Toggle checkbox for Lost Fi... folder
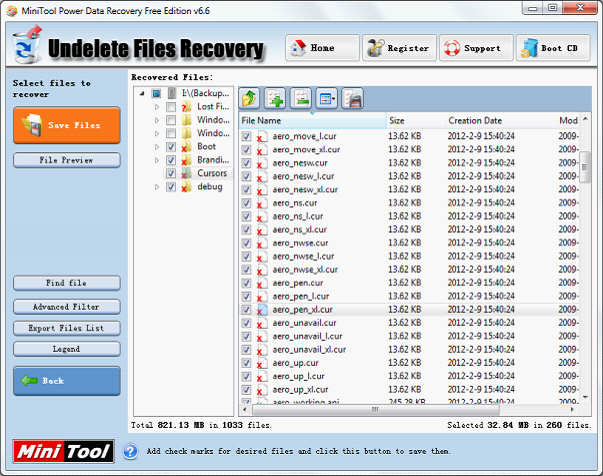The height and width of the screenshot is (476, 603). 171,107
